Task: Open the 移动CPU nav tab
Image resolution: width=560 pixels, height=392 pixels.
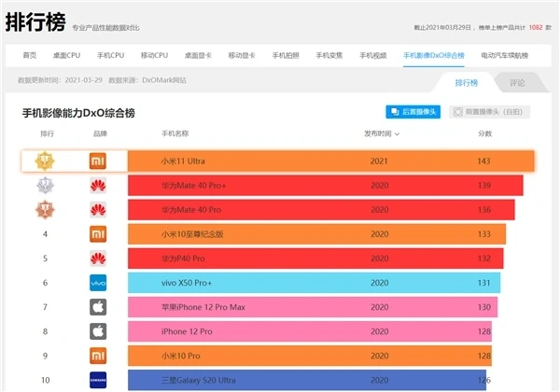Action: coord(154,55)
